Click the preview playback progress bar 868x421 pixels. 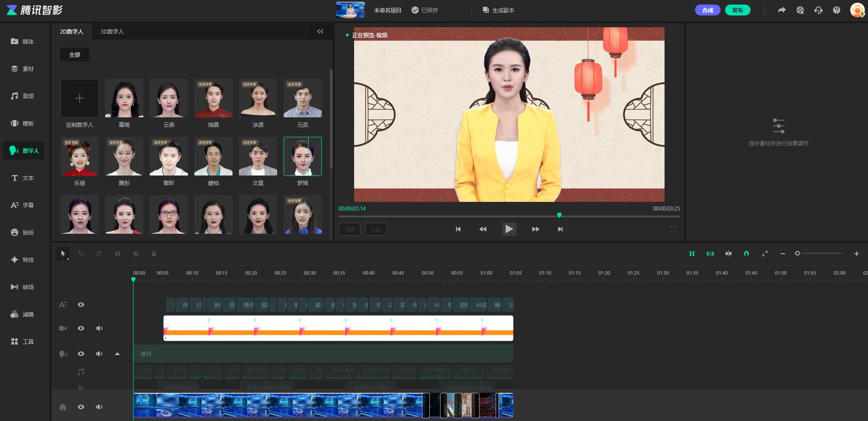pyautogui.click(x=509, y=216)
